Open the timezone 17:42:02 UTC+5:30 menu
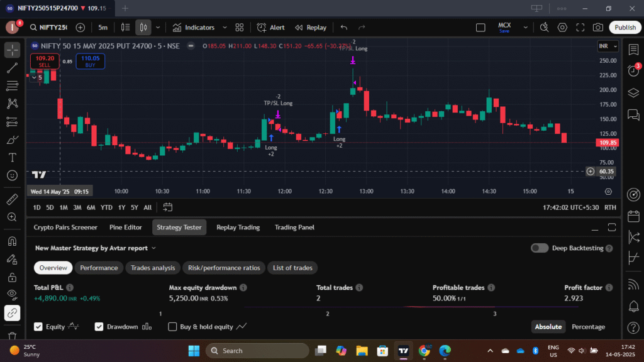This screenshot has width=644, height=362. pyautogui.click(x=570, y=207)
